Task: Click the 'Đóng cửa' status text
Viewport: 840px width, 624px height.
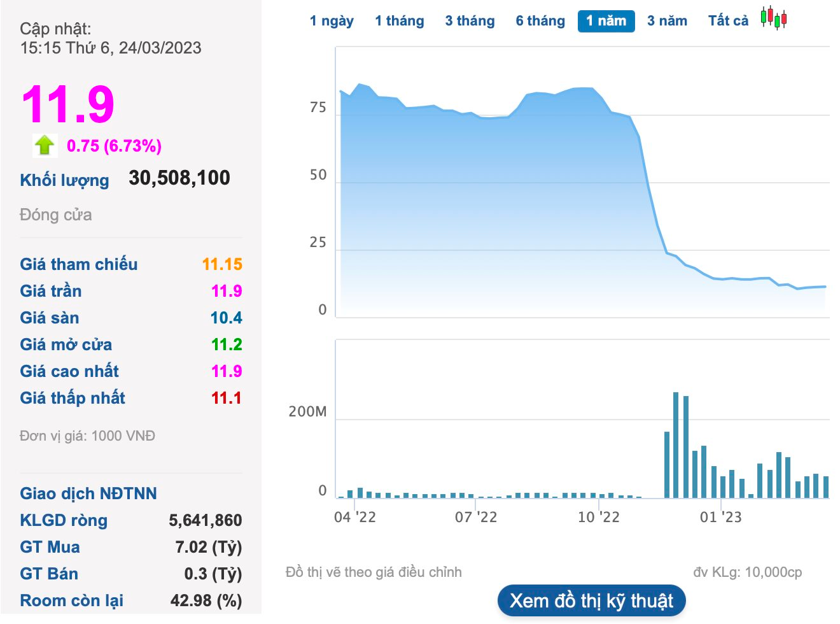Action: pyautogui.click(x=56, y=215)
